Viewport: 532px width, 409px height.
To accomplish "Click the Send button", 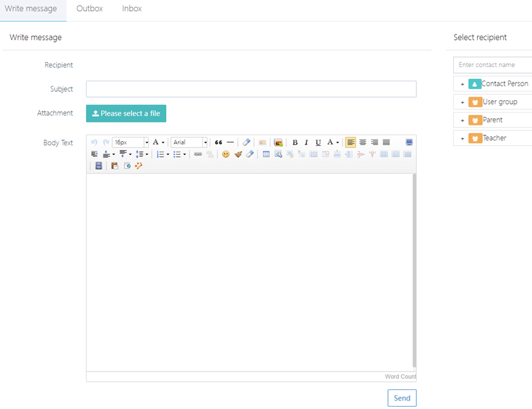I will [402, 398].
